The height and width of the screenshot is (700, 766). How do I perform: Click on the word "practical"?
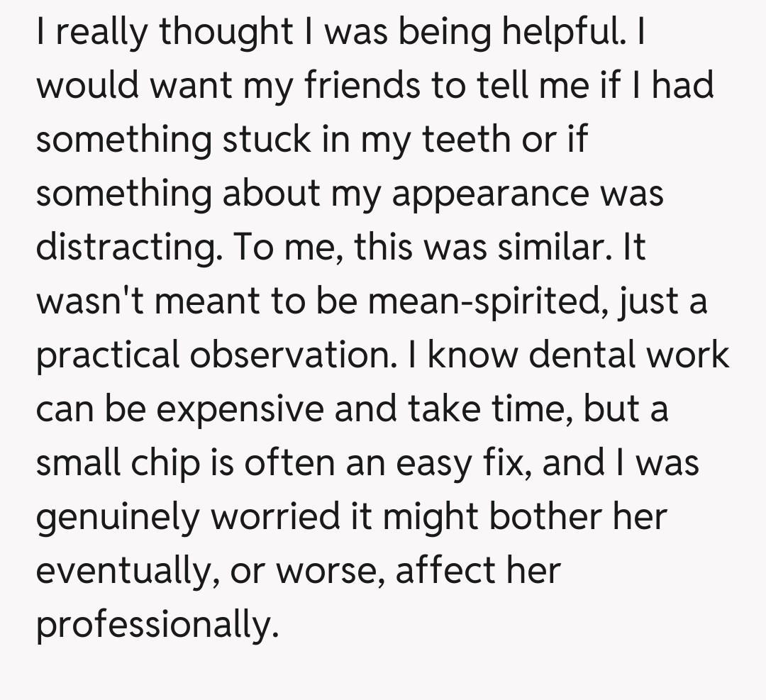click(x=108, y=355)
